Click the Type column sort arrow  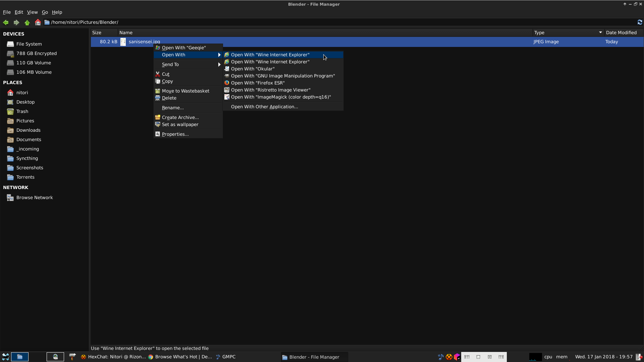pos(600,33)
